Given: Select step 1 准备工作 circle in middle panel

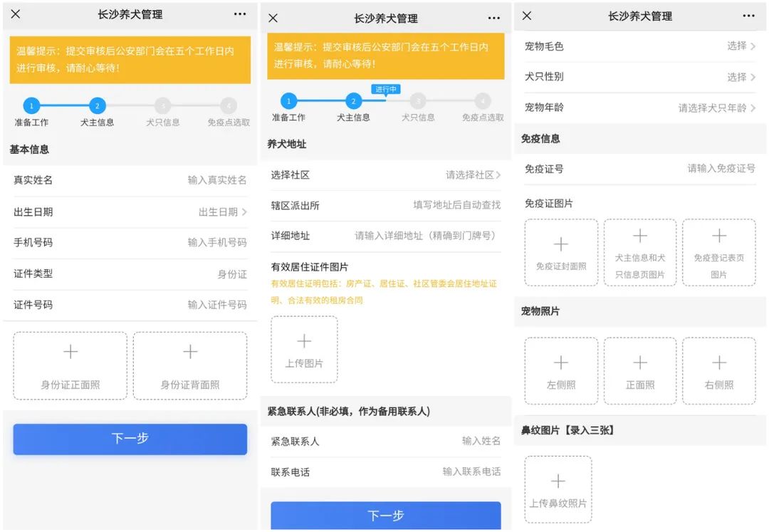Looking at the screenshot, I should [x=289, y=101].
